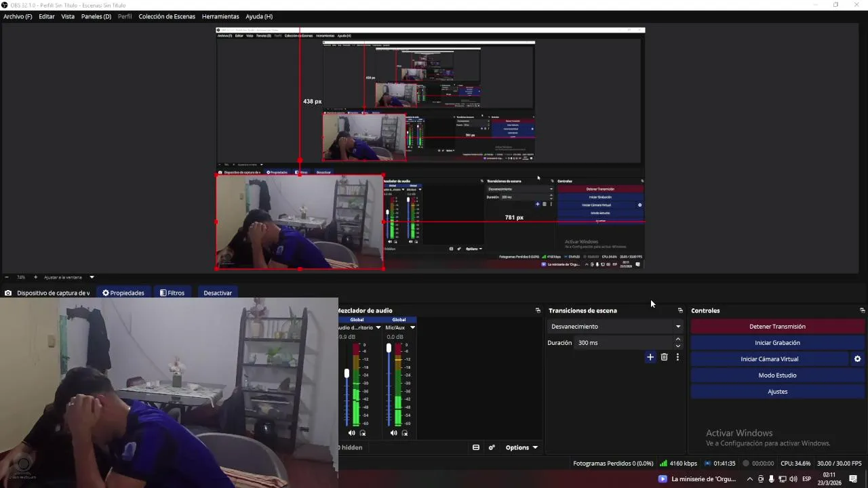Adjust the Mic/Aux volume fader
Image resolution: width=868 pixels, height=488 pixels.
tap(389, 348)
